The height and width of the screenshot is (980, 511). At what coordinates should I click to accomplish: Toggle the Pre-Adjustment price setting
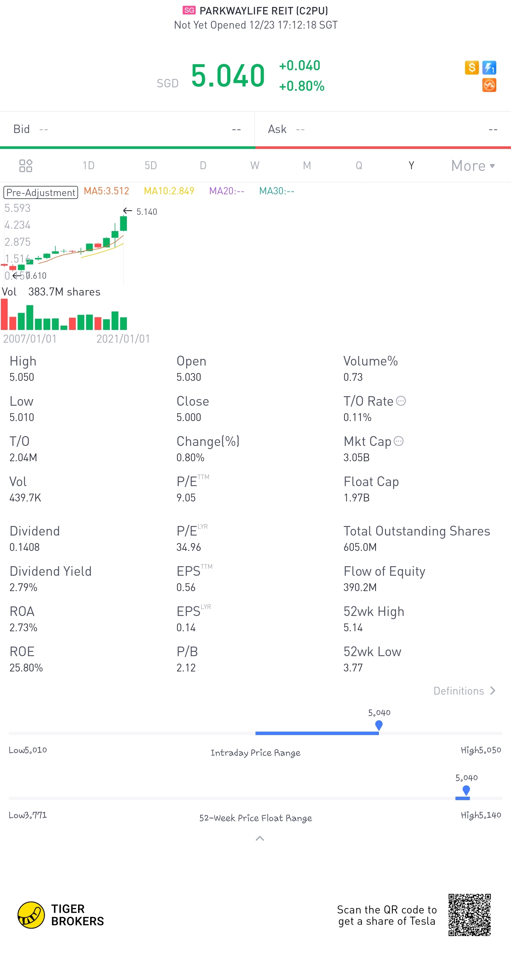pyautogui.click(x=41, y=192)
